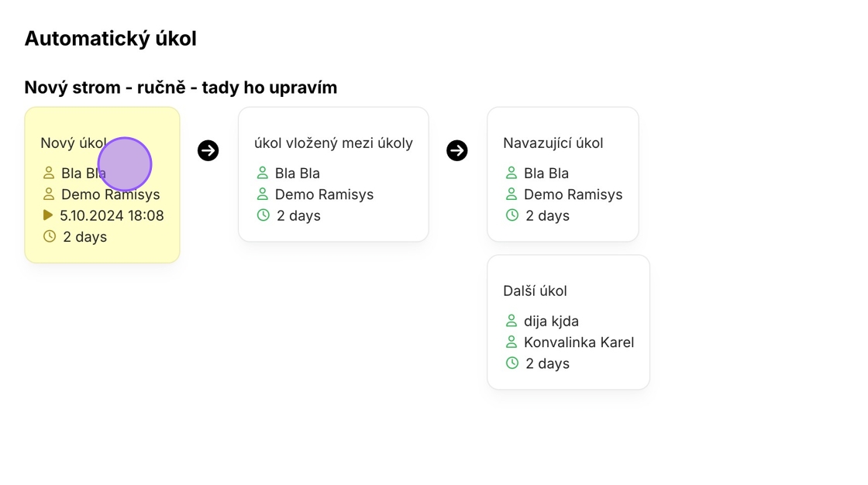Click Nový strom - ručně tree title

(181, 88)
